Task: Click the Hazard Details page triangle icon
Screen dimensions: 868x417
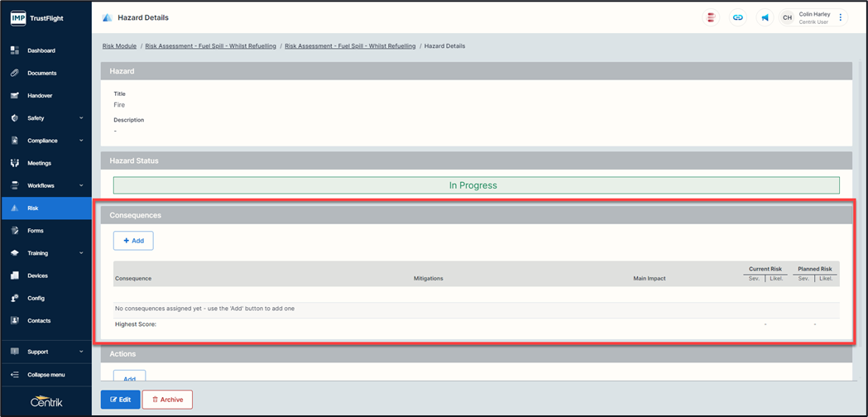Action: click(x=108, y=17)
